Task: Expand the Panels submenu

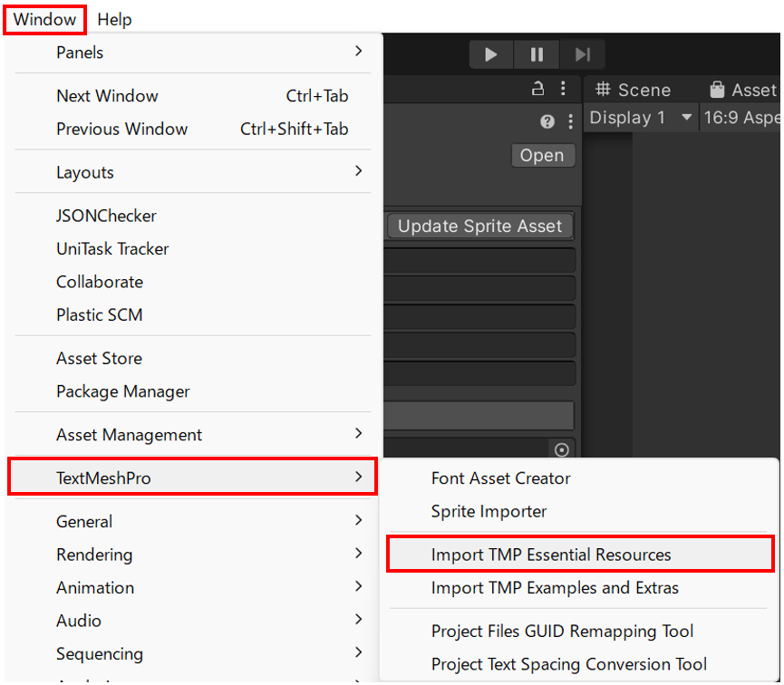Action: 192,52
